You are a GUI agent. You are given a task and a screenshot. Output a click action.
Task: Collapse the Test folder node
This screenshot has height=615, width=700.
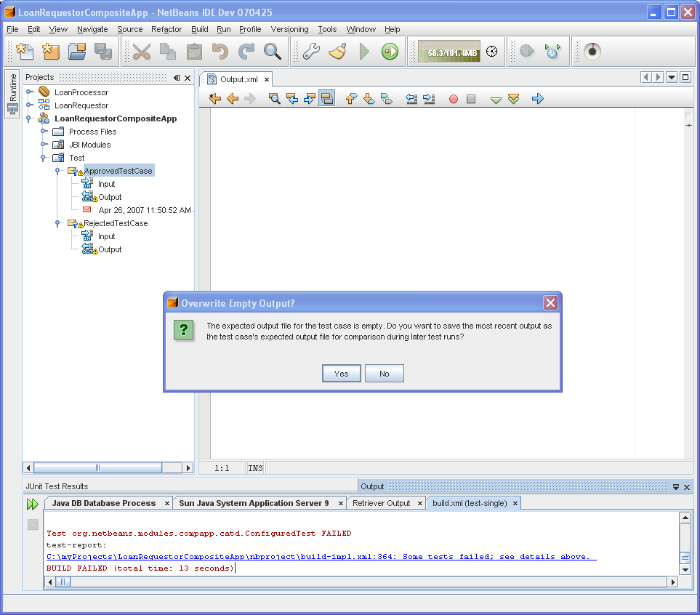44,158
